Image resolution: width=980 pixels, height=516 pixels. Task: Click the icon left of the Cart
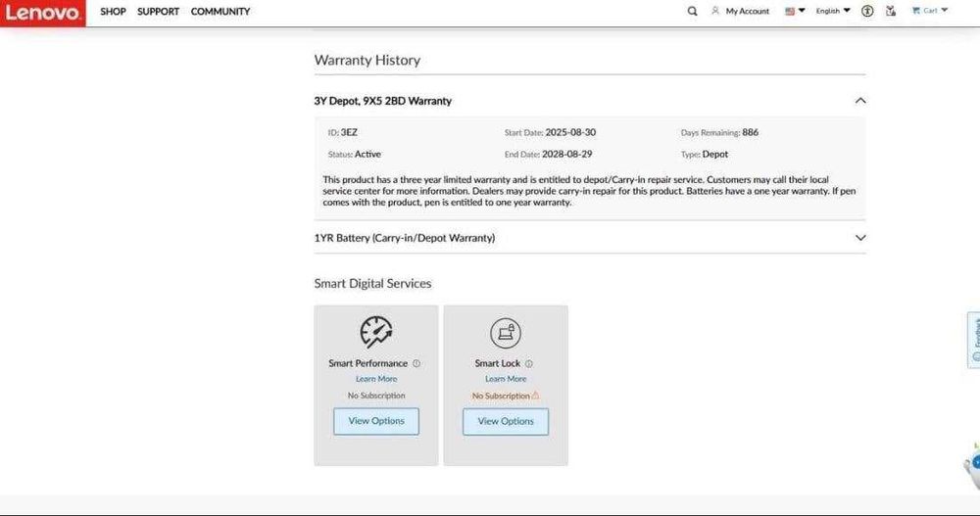(891, 11)
